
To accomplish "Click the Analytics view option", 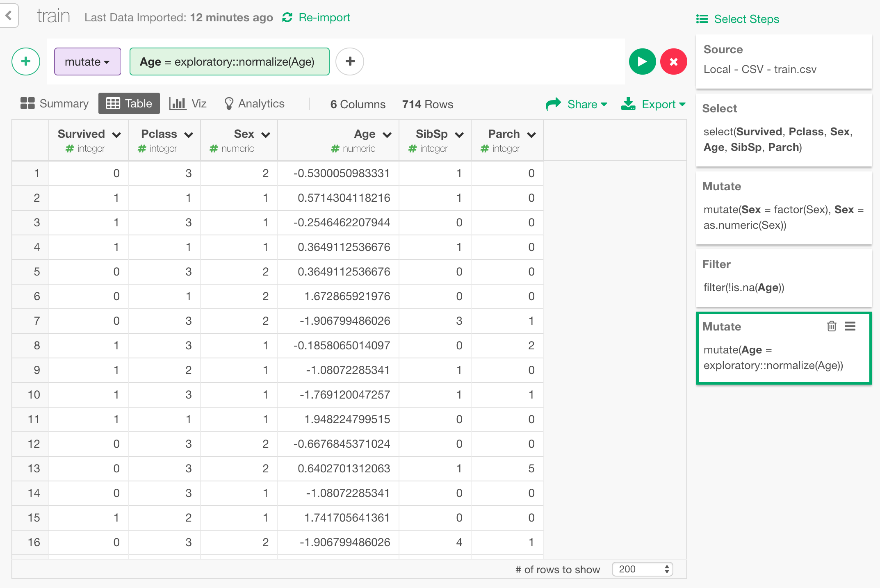I will coord(254,103).
